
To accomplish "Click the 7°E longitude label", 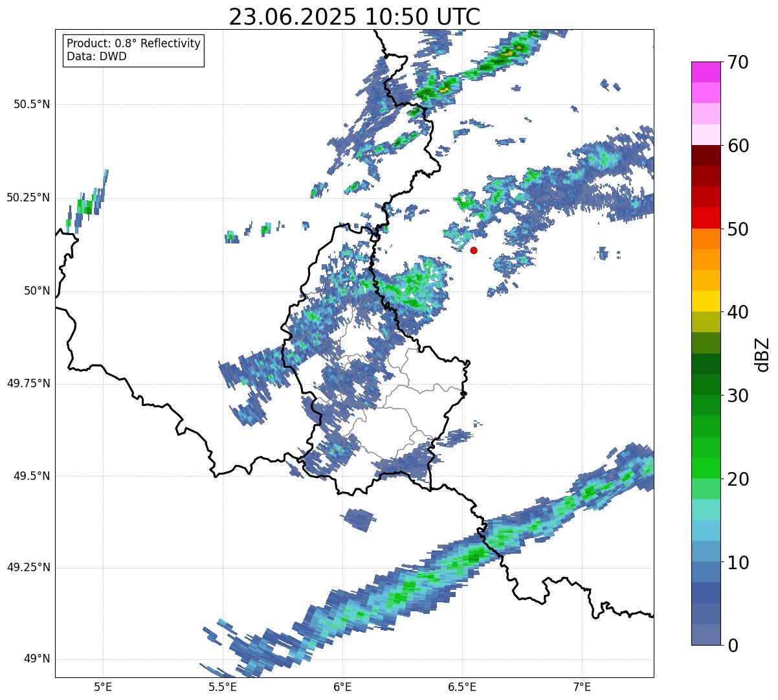I will coord(582,686).
